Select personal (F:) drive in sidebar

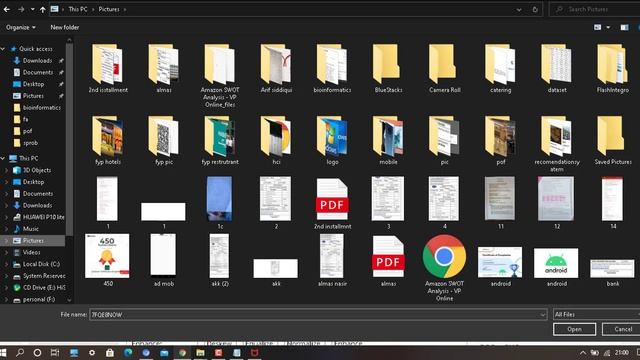point(39,299)
